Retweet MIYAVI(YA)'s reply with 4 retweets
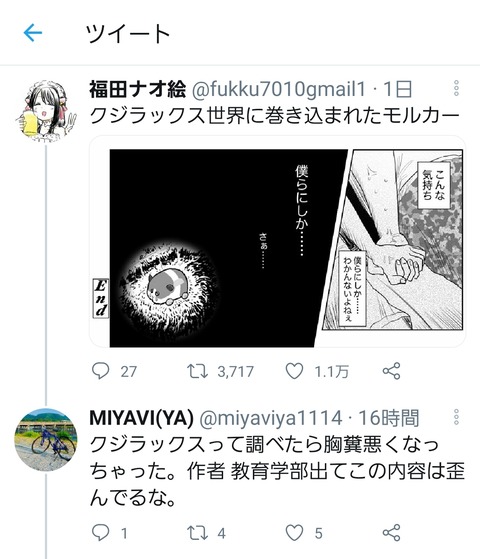The image size is (480, 559). [x=198, y=533]
